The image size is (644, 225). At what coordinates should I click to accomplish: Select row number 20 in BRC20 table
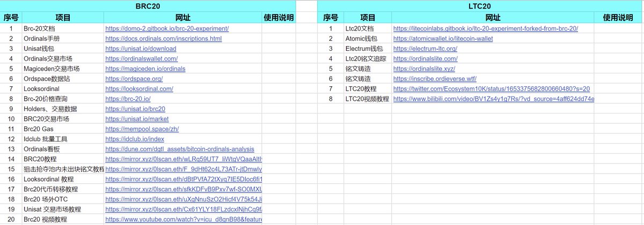pos(11,220)
